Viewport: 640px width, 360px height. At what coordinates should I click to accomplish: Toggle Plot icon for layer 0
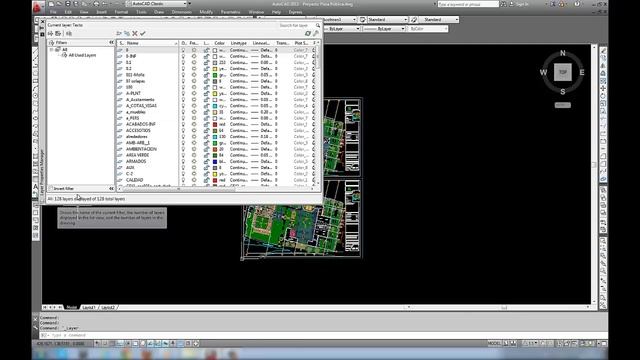313,50
